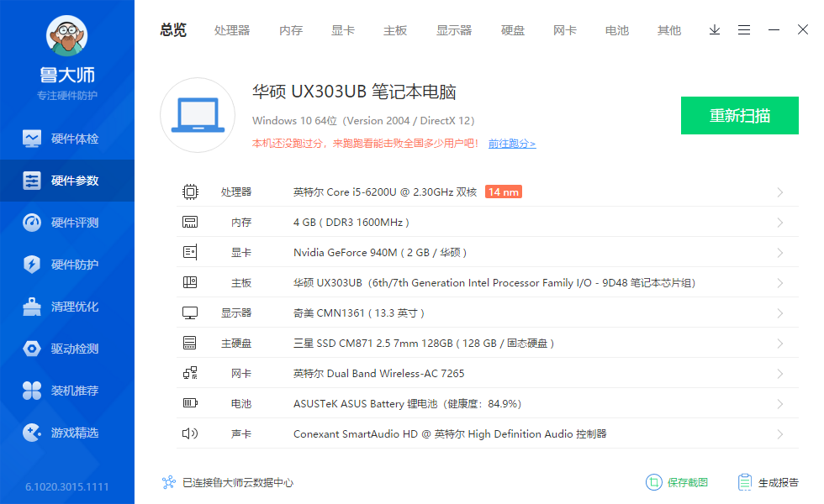Switch to the 处理器 tab

(x=232, y=30)
